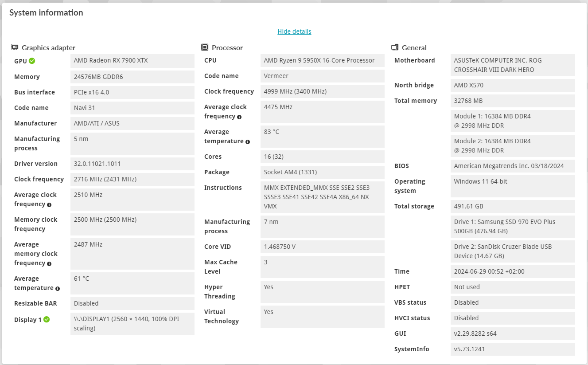The height and width of the screenshot is (365, 588).
Task: Click the 83 °C CPU temperature value
Action: 323,137
